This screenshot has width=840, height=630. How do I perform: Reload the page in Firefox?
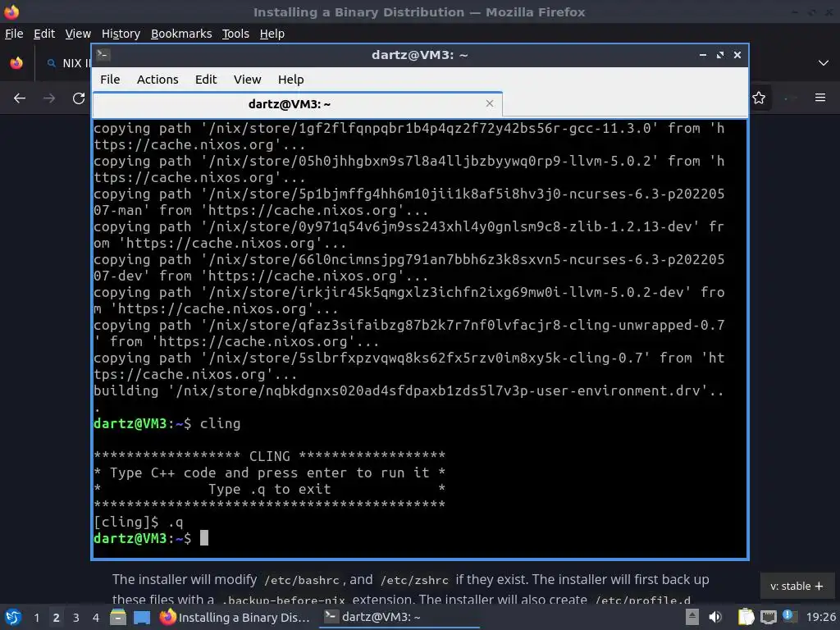tap(79, 98)
